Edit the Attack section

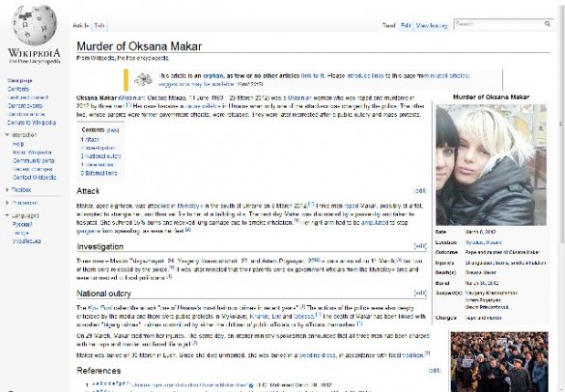click(420, 191)
